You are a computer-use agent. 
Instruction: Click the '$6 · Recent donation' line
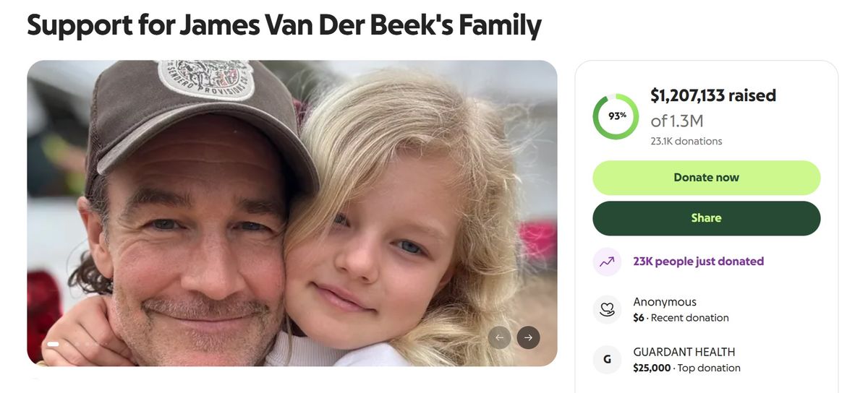click(x=681, y=318)
